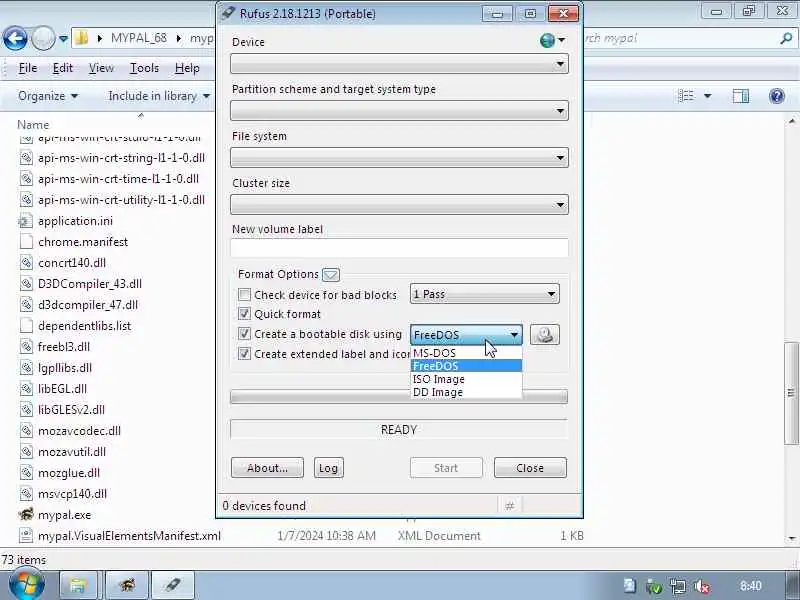Open the Tools menu in Explorer
The width and height of the screenshot is (800, 600).
pyautogui.click(x=144, y=68)
